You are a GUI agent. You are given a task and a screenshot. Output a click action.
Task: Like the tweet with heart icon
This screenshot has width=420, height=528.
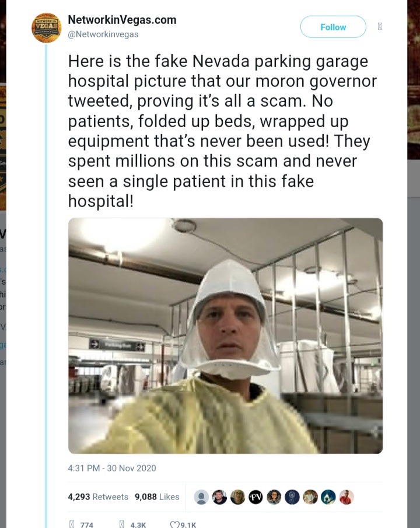(x=174, y=524)
